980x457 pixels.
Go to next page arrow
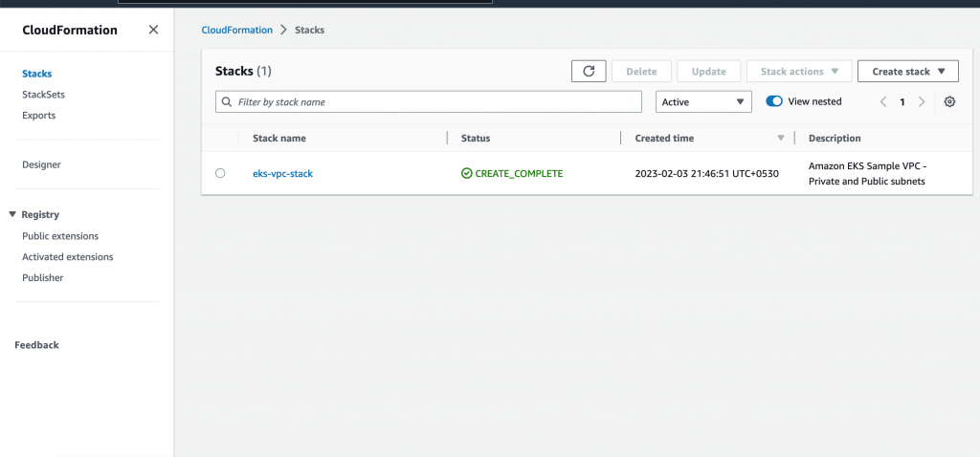[922, 102]
